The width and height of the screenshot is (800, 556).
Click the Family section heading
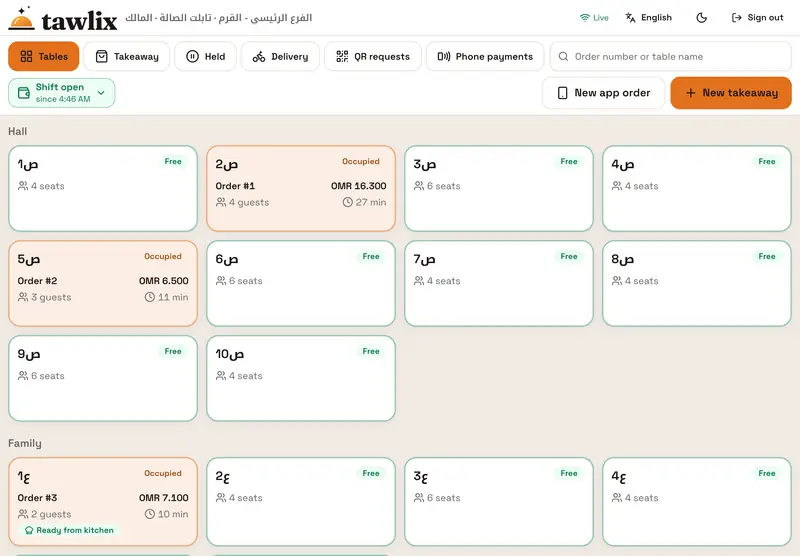[24, 443]
